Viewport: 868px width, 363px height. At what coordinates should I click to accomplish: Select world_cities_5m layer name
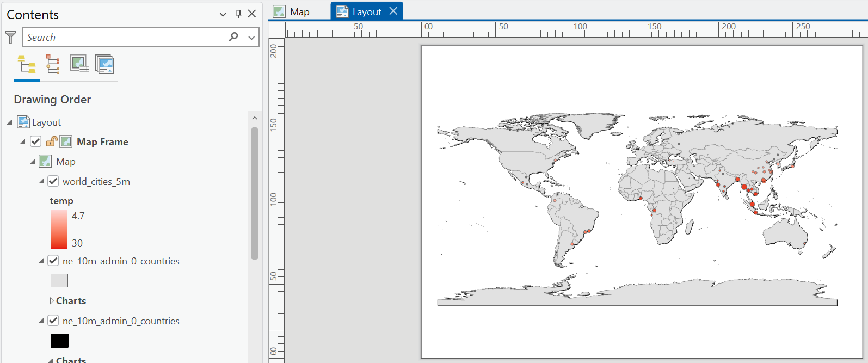pyautogui.click(x=96, y=182)
